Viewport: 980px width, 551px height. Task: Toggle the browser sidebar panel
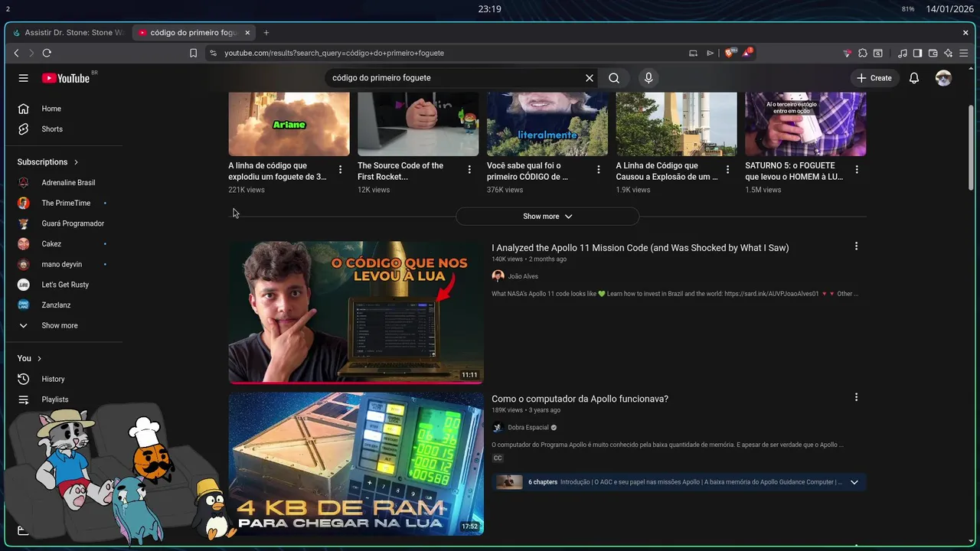point(917,53)
